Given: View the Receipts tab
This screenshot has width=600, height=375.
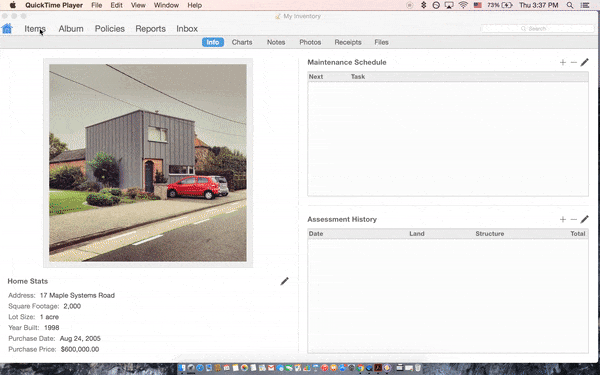Looking at the screenshot, I should coord(348,42).
